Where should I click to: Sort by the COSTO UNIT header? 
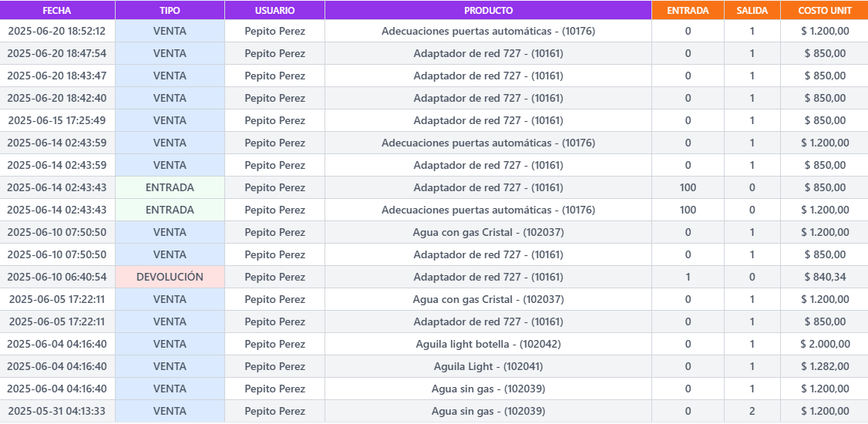[825, 11]
